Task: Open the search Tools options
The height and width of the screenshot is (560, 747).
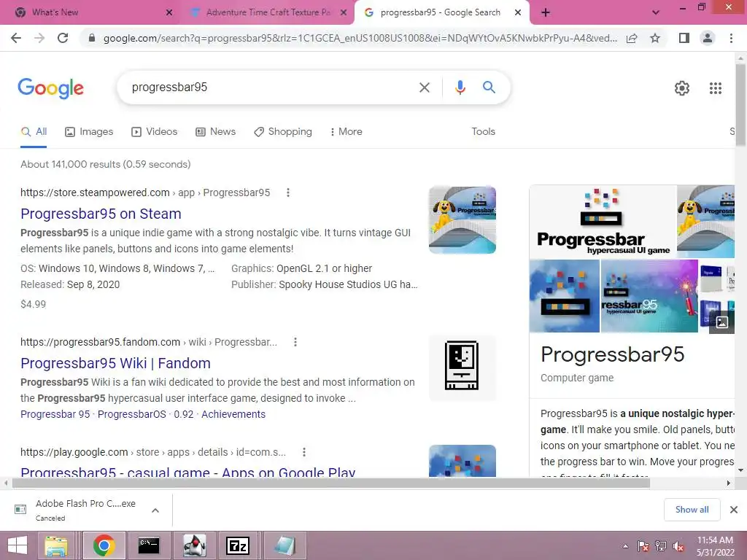Action: click(483, 132)
